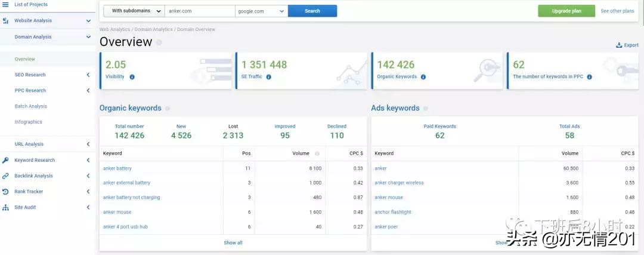This screenshot has width=644, height=255.
Task: Open the anker battery keyword link
Action: tap(117, 168)
